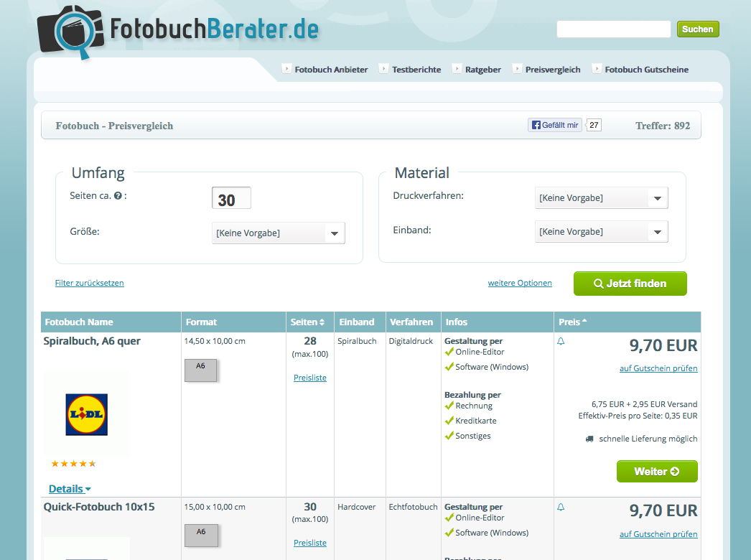Click the star rating under the Lidl logo
This screenshot has height=560, width=751.
pyautogui.click(x=73, y=463)
